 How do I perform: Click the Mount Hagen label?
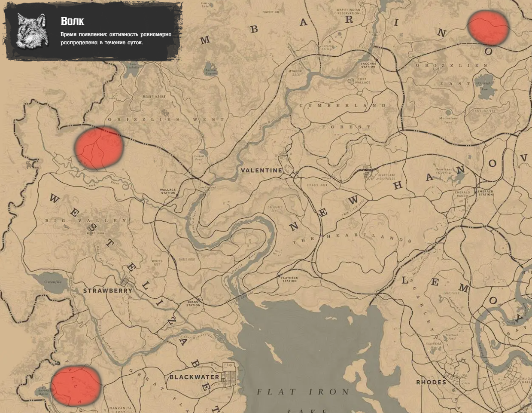tap(154, 97)
